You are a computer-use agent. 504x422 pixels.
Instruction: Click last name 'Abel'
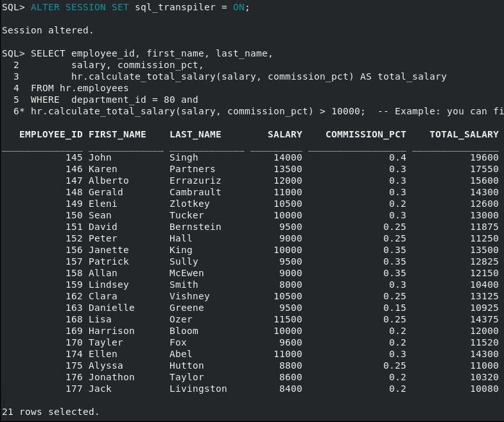[x=181, y=355]
